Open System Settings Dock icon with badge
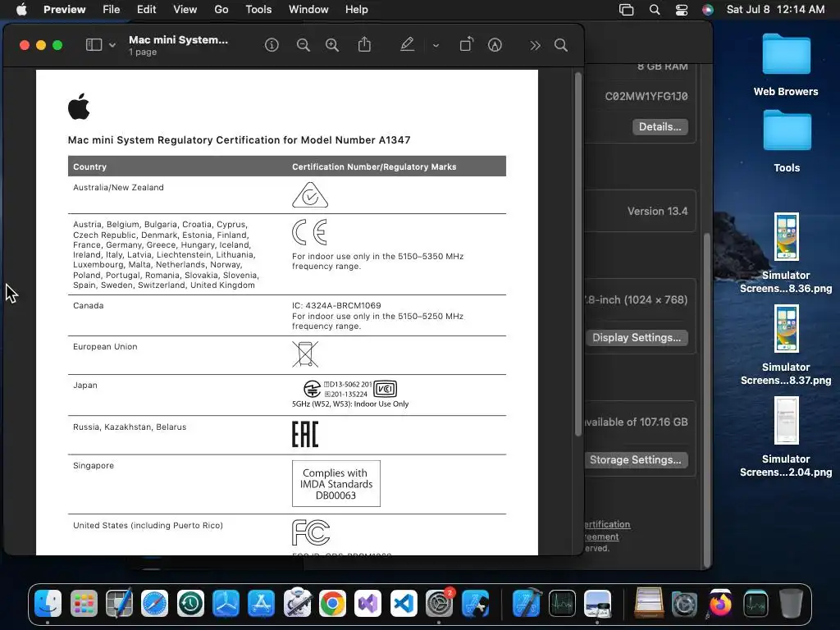The width and height of the screenshot is (840, 630). [x=440, y=604]
